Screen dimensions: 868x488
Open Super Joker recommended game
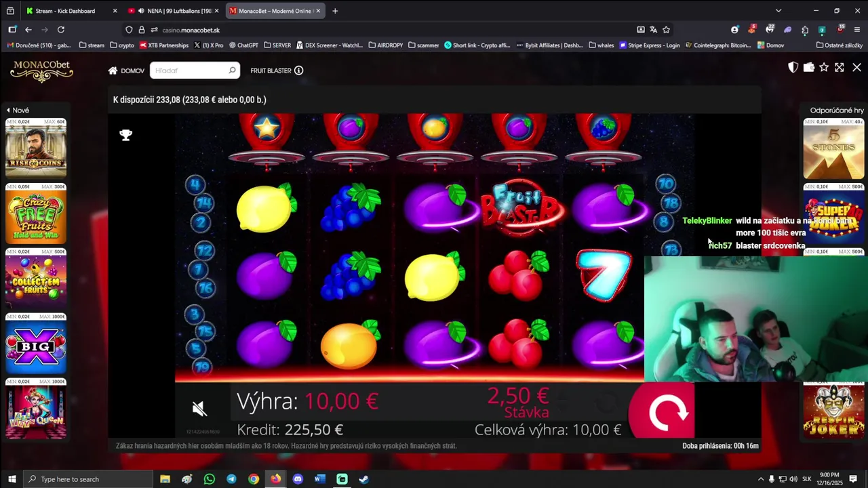pyautogui.click(x=833, y=213)
